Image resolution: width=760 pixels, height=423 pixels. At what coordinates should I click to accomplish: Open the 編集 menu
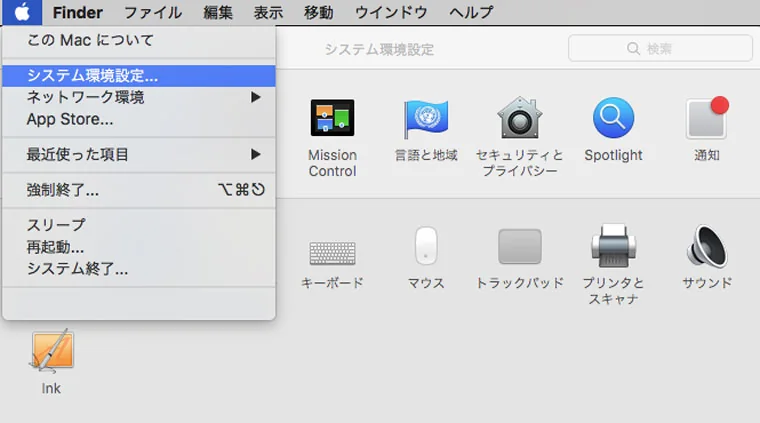218,12
